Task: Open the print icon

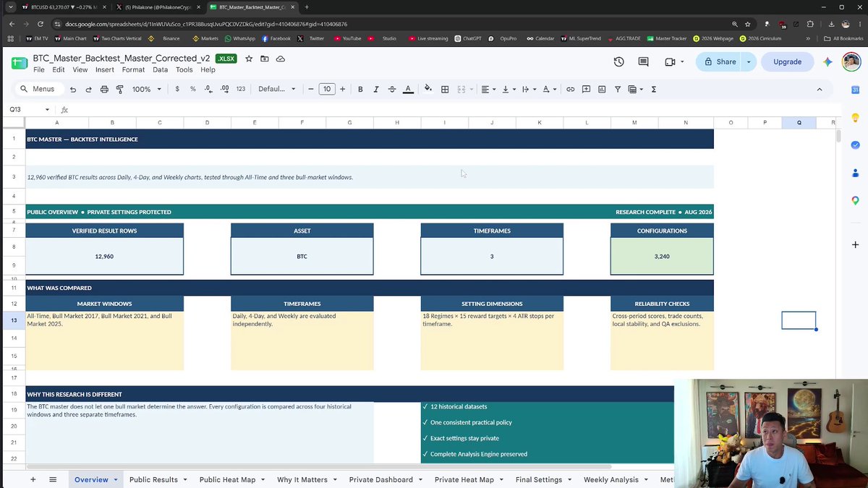Action: pos(104,89)
